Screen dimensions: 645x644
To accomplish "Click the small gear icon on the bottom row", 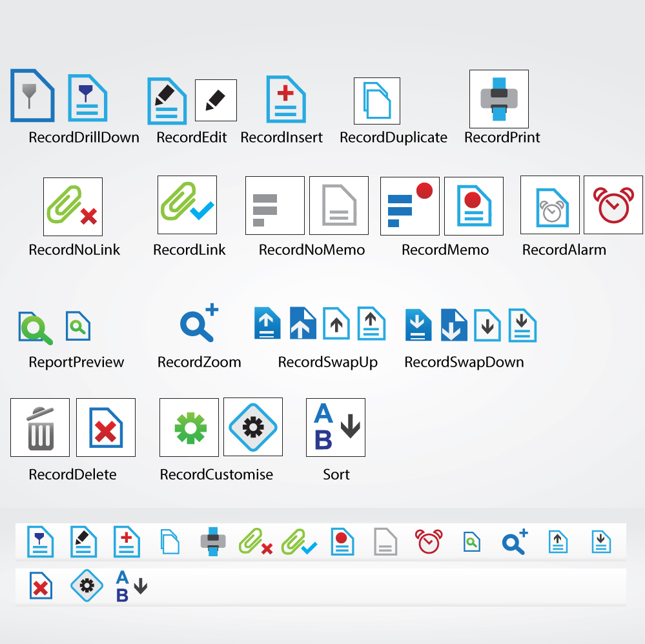I will tap(86, 586).
